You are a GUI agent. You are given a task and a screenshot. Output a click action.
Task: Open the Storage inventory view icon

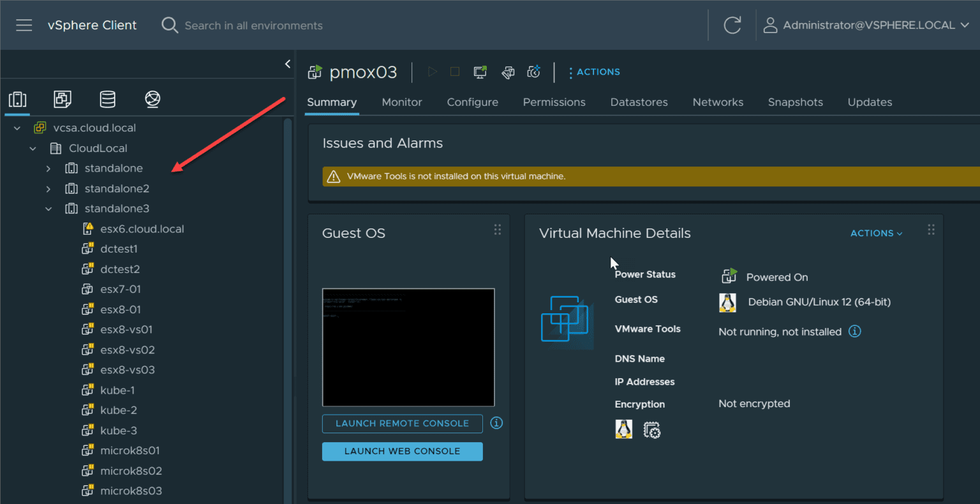[x=107, y=100]
